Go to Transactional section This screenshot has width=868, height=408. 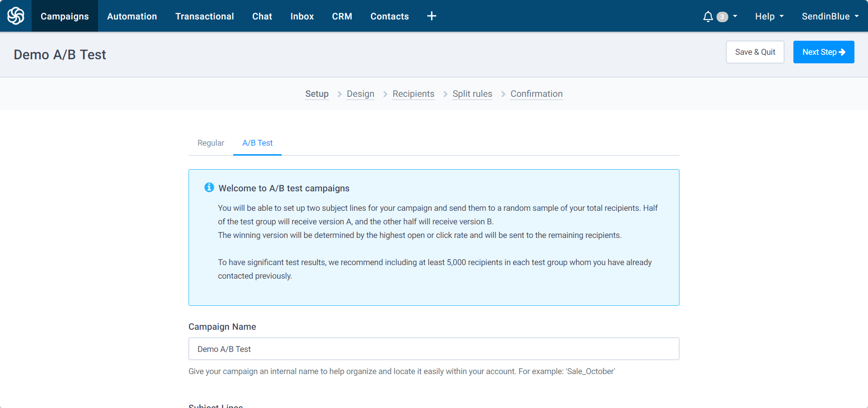pos(204,16)
